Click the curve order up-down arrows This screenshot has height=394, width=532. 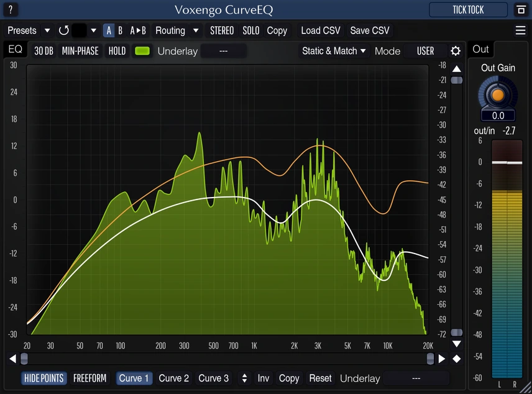tap(244, 378)
